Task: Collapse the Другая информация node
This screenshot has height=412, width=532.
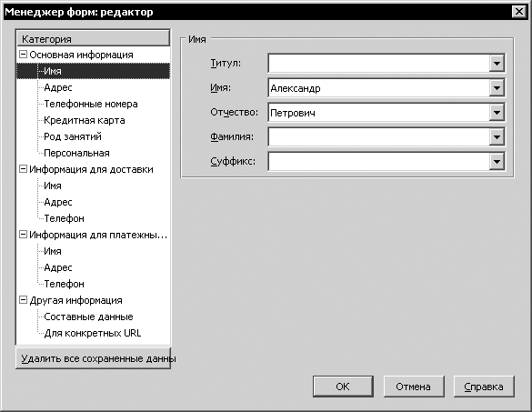Action: click(x=23, y=299)
